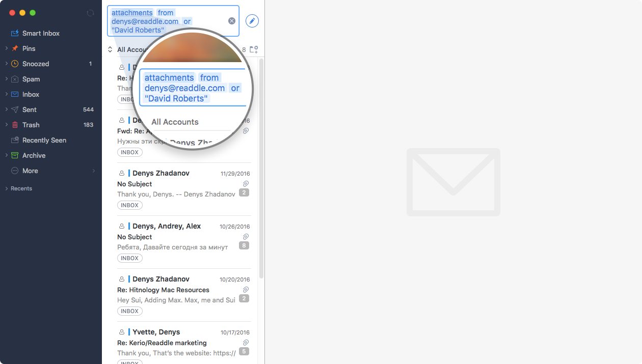The width and height of the screenshot is (642, 364).
Task: Click the save smart folder icon
Action: 253,49
